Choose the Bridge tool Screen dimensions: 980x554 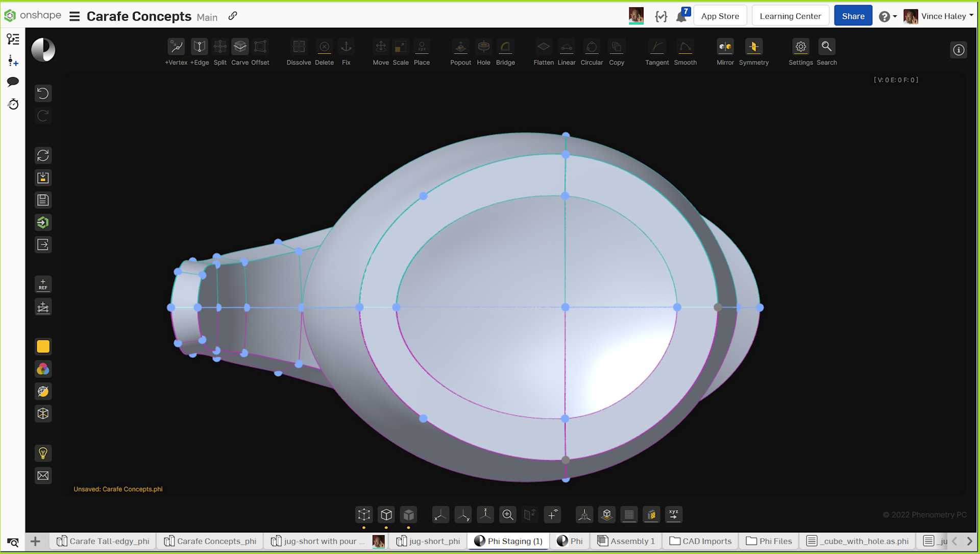[505, 47]
